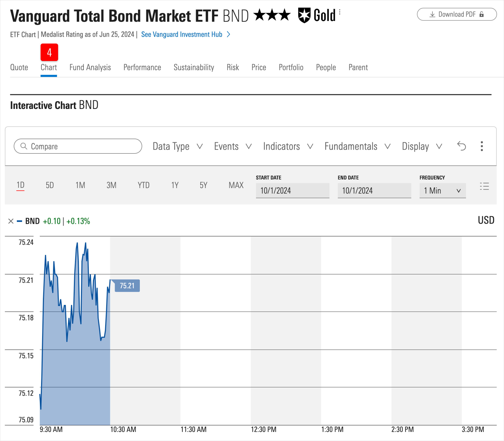The image size is (504, 441).
Task: Open the chart toolbar more-options dots
Action: point(482,146)
